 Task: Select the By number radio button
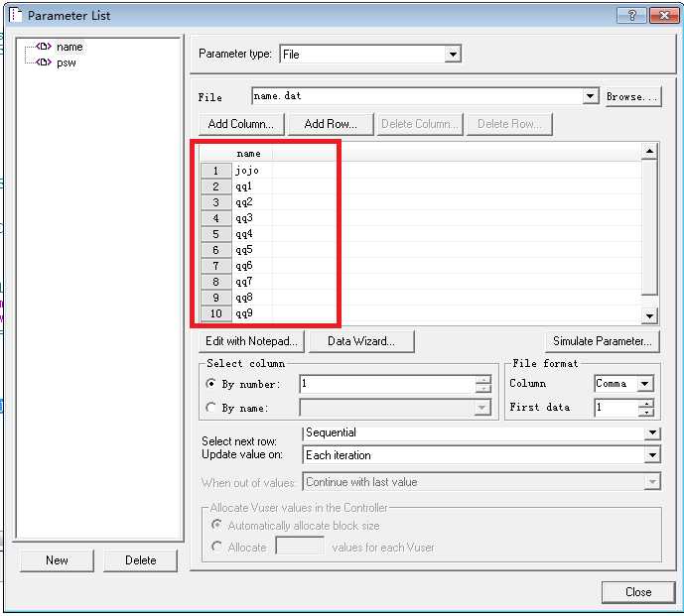click(210, 384)
